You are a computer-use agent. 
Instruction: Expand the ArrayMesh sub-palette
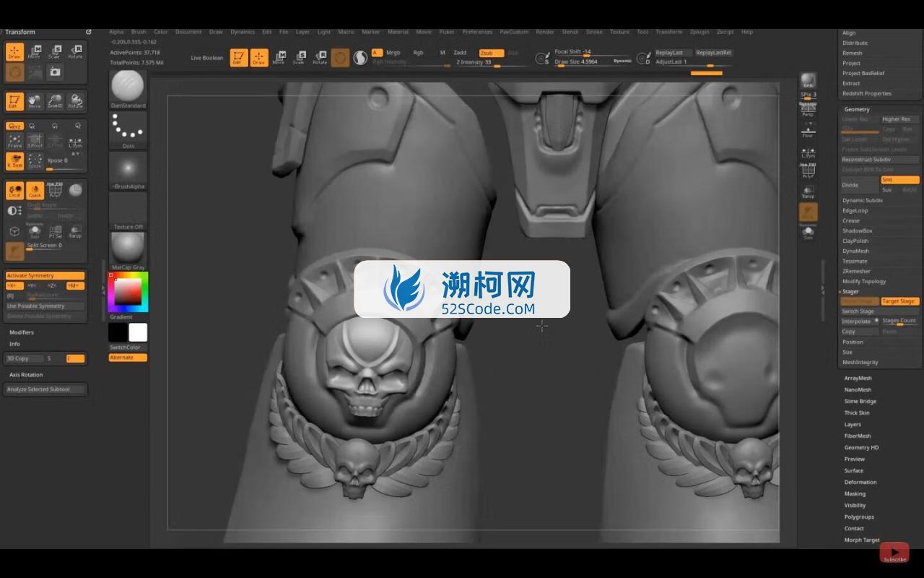click(x=858, y=378)
